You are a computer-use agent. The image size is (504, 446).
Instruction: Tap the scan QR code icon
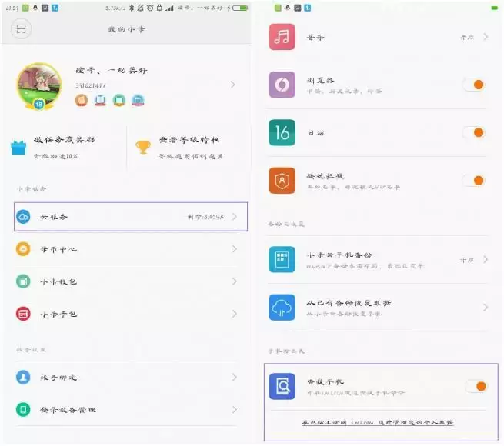click(x=21, y=29)
